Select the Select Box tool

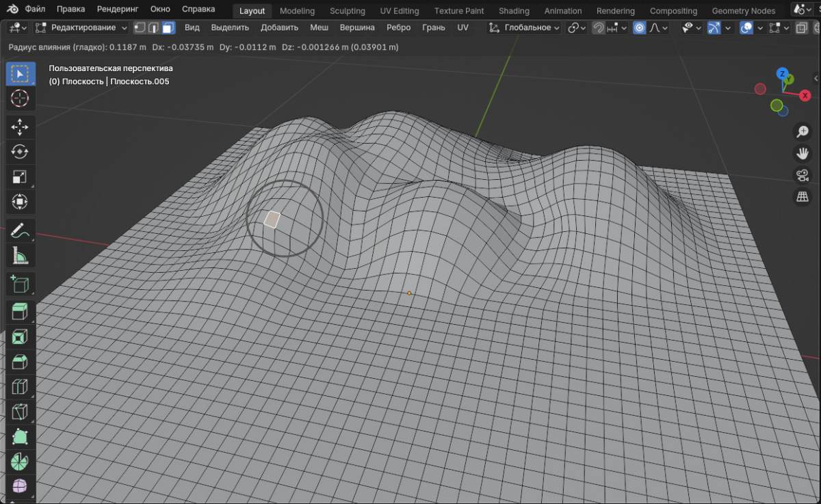(20, 73)
